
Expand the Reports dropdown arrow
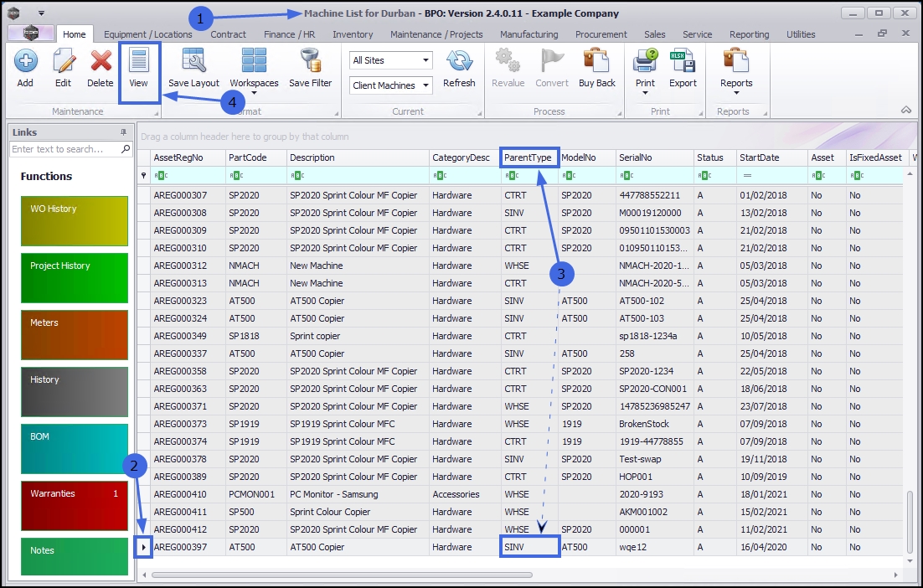pos(736,93)
